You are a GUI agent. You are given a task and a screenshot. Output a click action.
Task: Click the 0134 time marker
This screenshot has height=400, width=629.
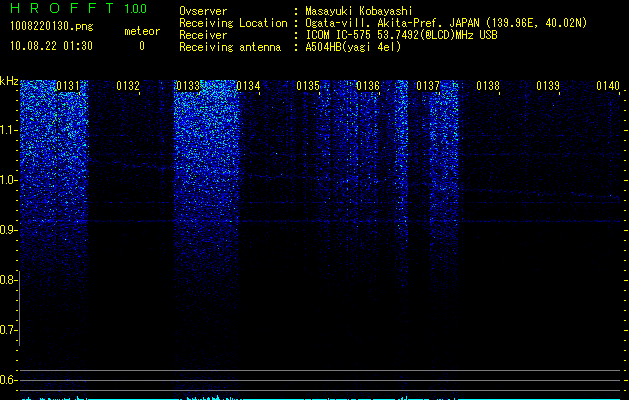point(248,86)
